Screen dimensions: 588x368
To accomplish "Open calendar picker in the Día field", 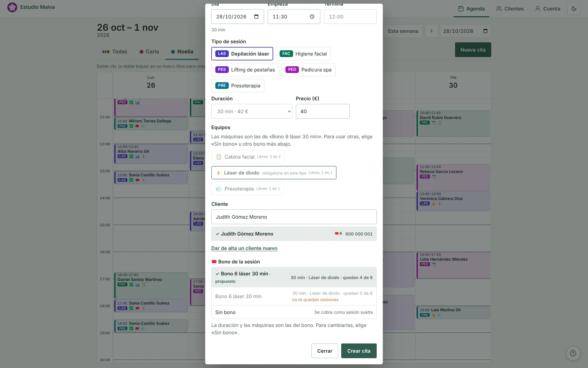I will click(257, 17).
